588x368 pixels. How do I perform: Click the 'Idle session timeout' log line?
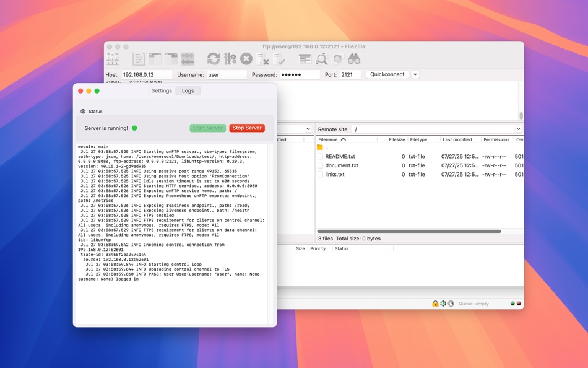point(165,181)
